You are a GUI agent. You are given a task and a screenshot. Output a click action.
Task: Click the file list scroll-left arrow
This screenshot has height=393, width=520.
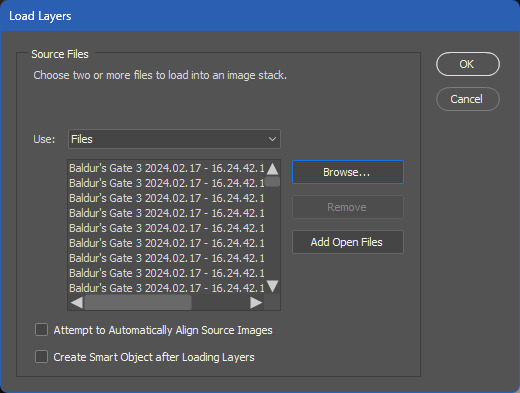(x=77, y=303)
